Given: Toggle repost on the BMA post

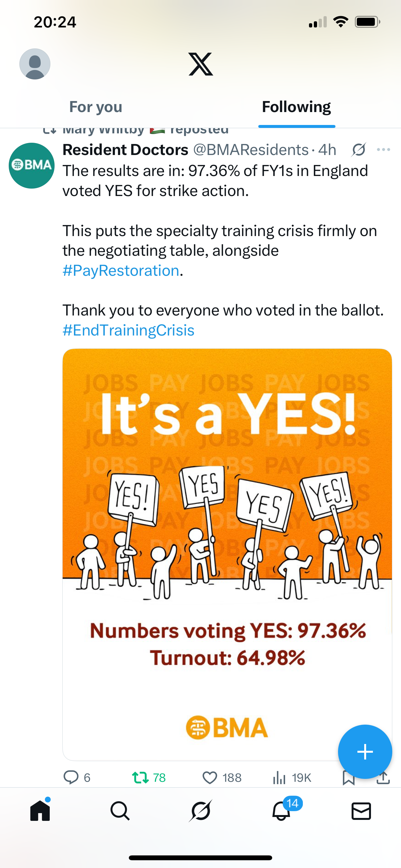Looking at the screenshot, I should coord(140,777).
